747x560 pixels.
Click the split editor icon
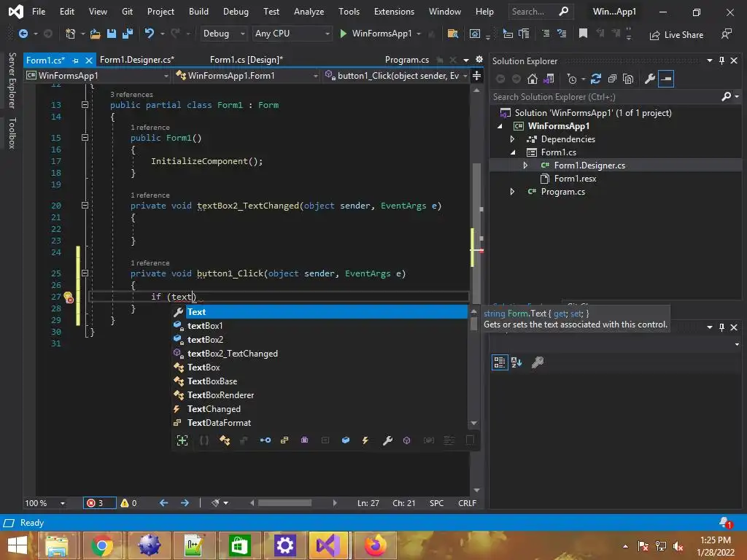476,75
